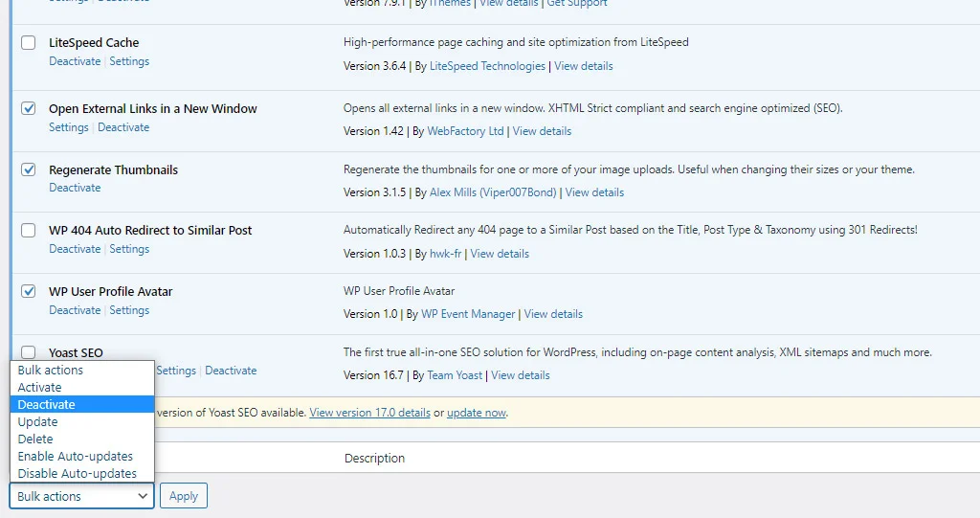This screenshot has width=980, height=518.
Task: Pick Disable Auto-updates from the list
Action: click(x=77, y=473)
